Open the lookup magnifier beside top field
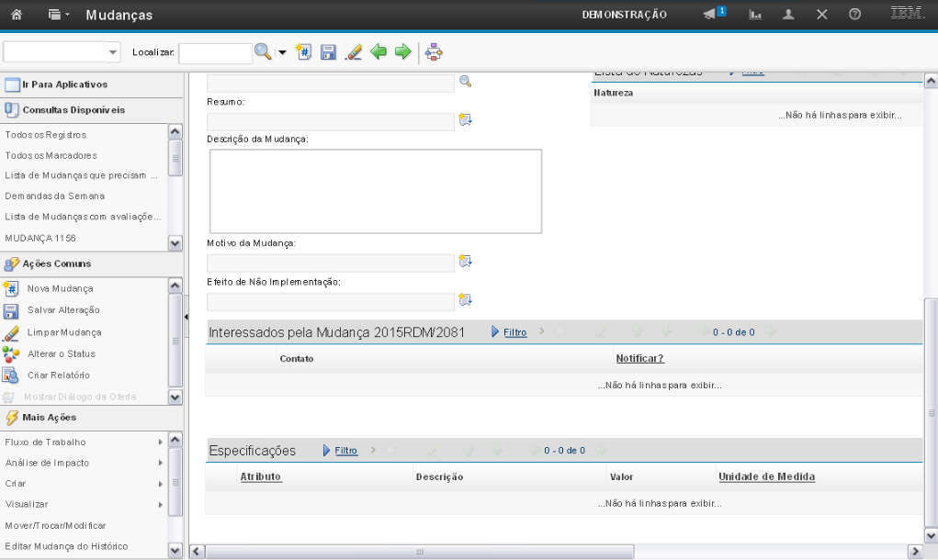Screen dimensions: 938x560 coord(465,82)
